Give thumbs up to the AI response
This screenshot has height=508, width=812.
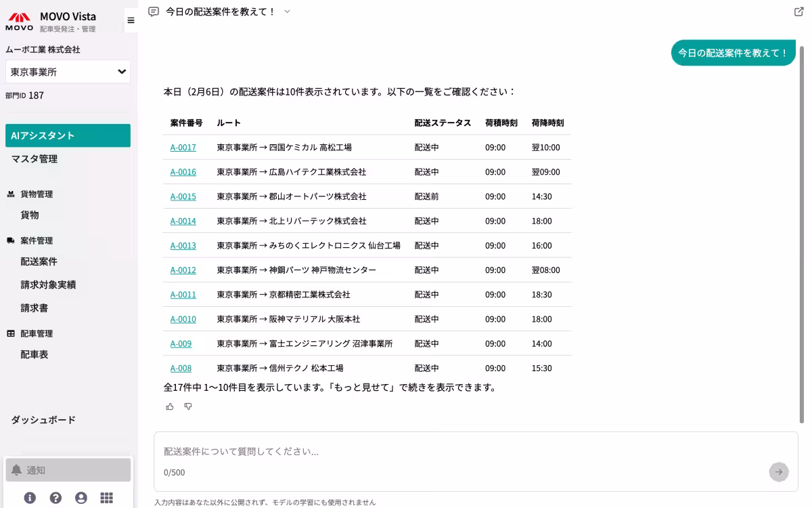pos(170,406)
